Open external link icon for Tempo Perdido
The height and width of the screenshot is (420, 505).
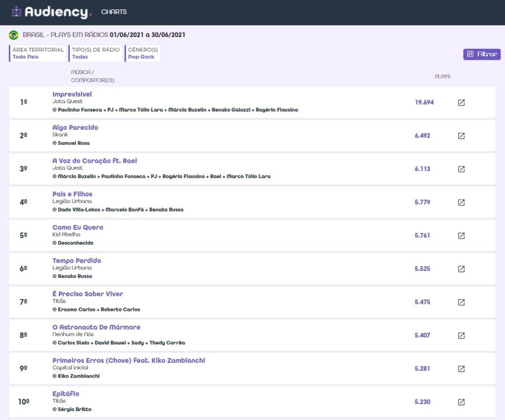tap(461, 269)
